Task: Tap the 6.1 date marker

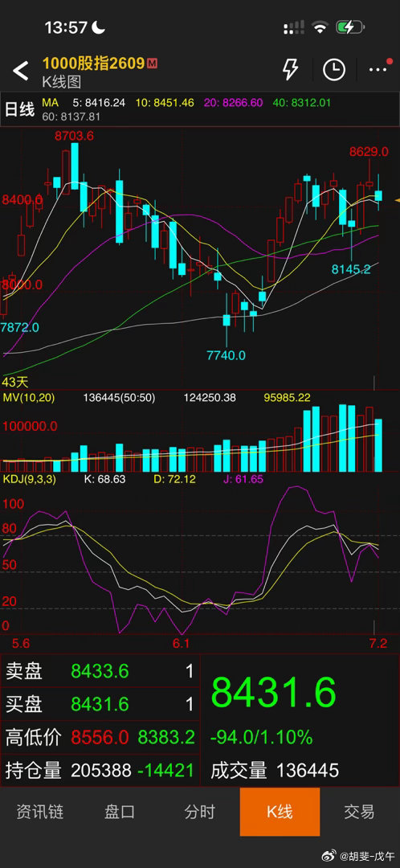Action: [181, 643]
